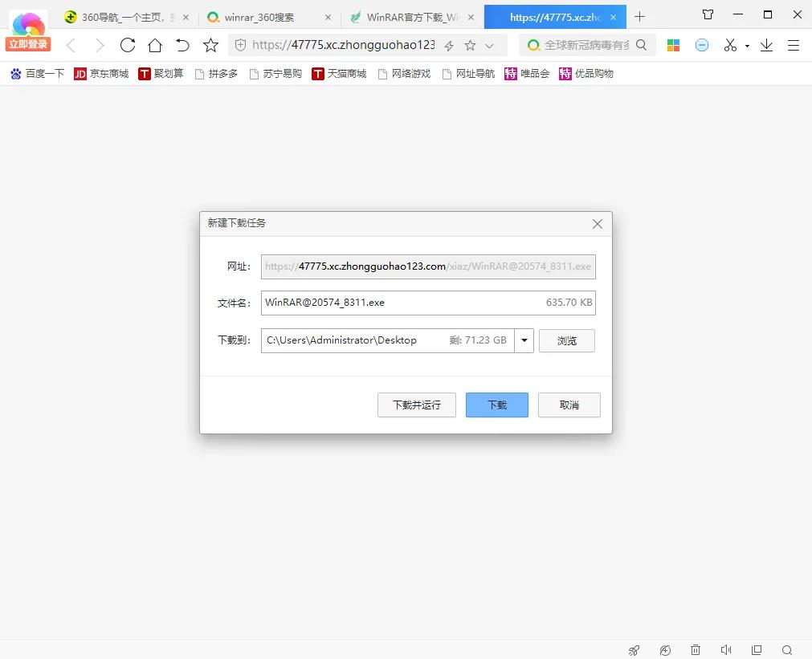Switch to the WinRAR官方下载 tab

pyautogui.click(x=406, y=16)
